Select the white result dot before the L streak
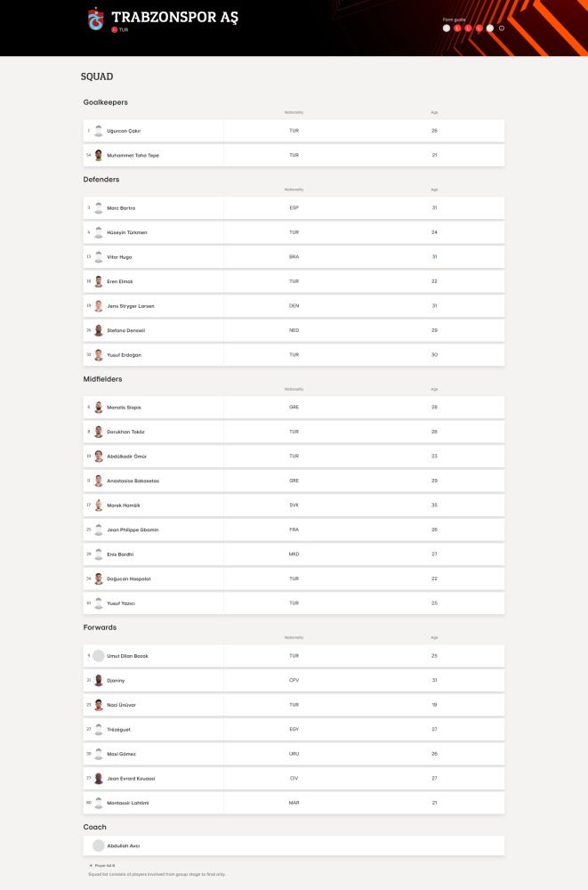 point(446,28)
